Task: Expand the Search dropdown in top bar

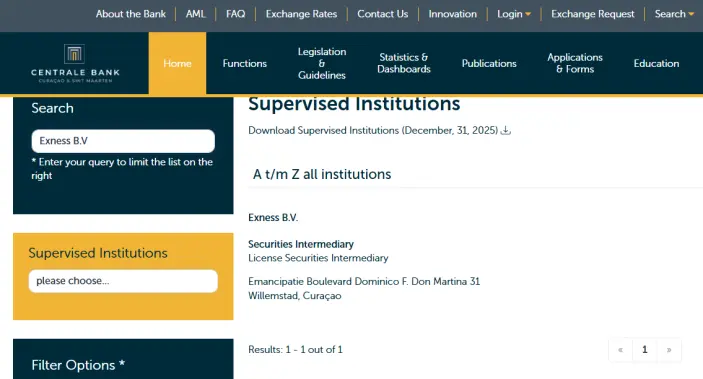Action: (691, 14)
